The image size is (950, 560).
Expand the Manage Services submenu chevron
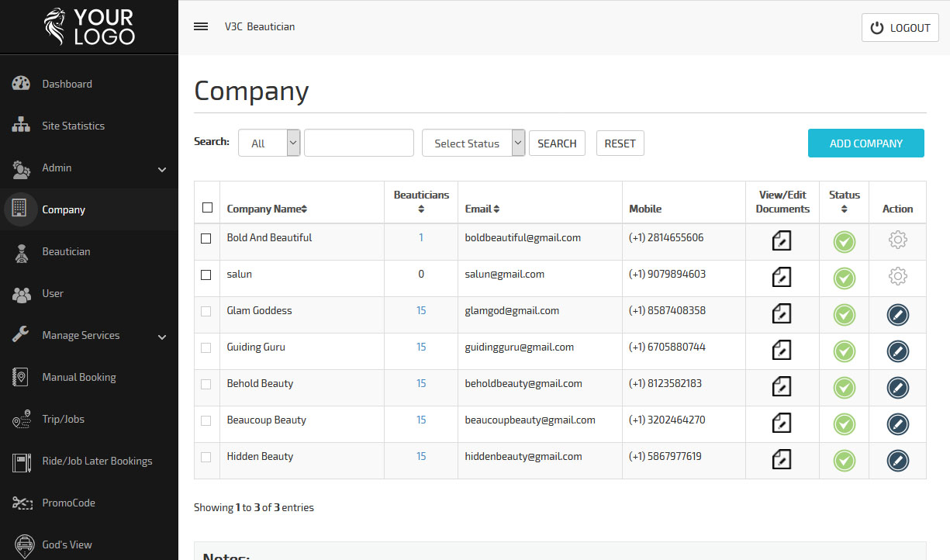[x=162, y=337]
